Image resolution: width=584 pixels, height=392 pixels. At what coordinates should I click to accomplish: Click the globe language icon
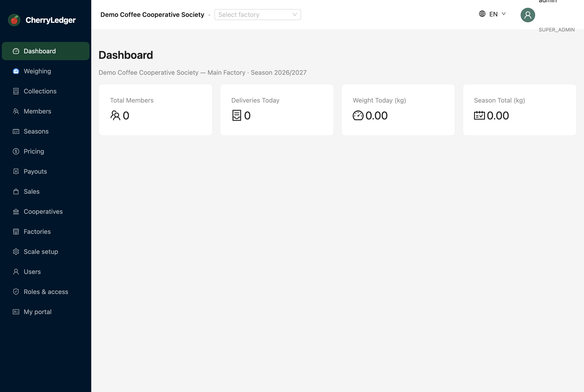pos(482,14)
